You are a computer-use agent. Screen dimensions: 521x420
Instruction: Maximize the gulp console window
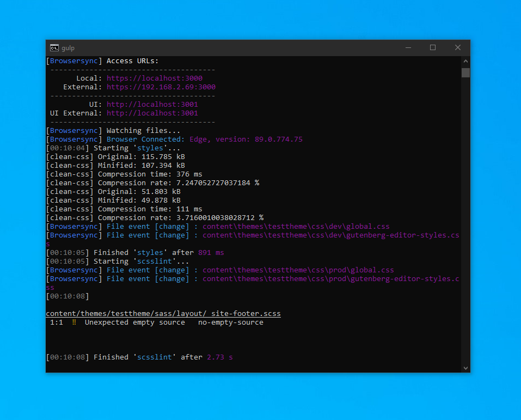click(x=433, y=48)
